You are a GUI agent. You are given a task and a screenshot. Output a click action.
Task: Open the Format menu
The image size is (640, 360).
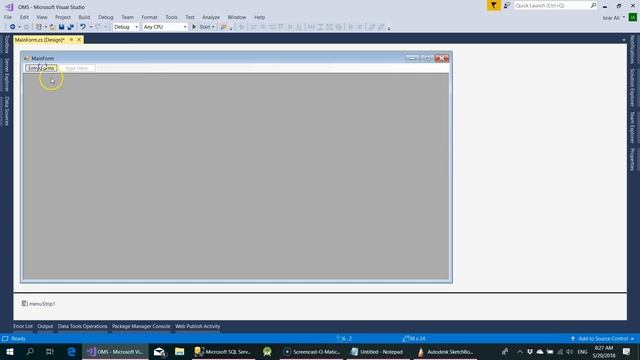149,17
